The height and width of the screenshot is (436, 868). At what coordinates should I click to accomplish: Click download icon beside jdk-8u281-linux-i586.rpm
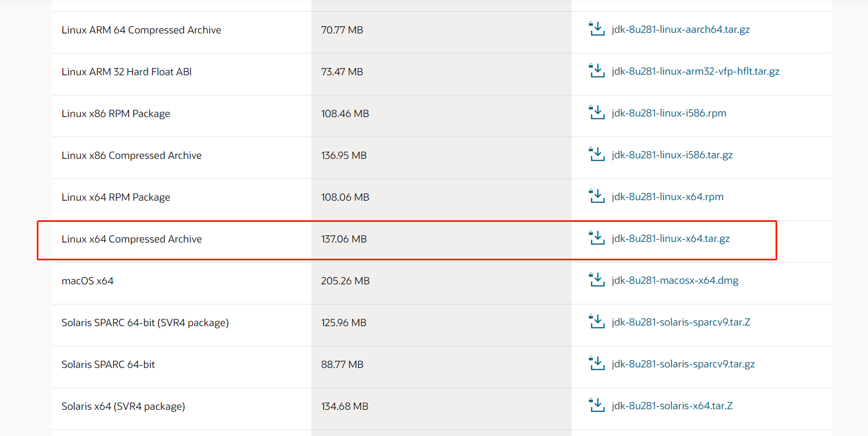(x=597, y=113)
